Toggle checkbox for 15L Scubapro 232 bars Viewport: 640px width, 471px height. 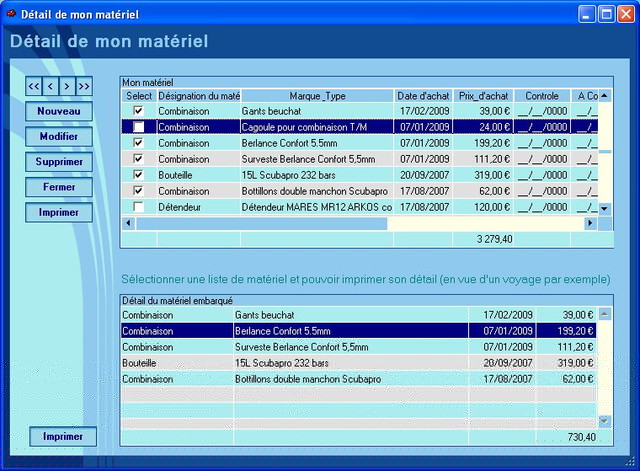click(139, 175)
